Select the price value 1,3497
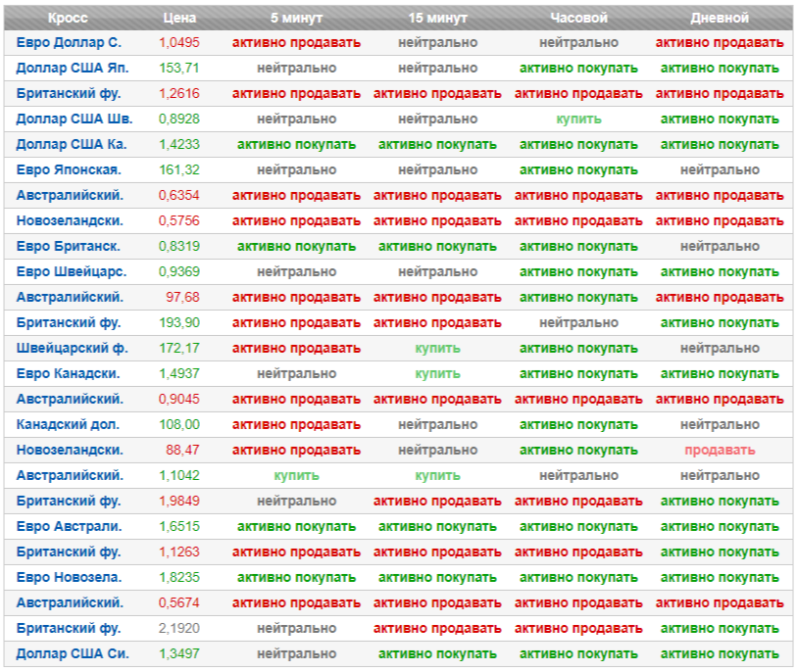The height and width of the screenshot is (672, 797). 179,653
